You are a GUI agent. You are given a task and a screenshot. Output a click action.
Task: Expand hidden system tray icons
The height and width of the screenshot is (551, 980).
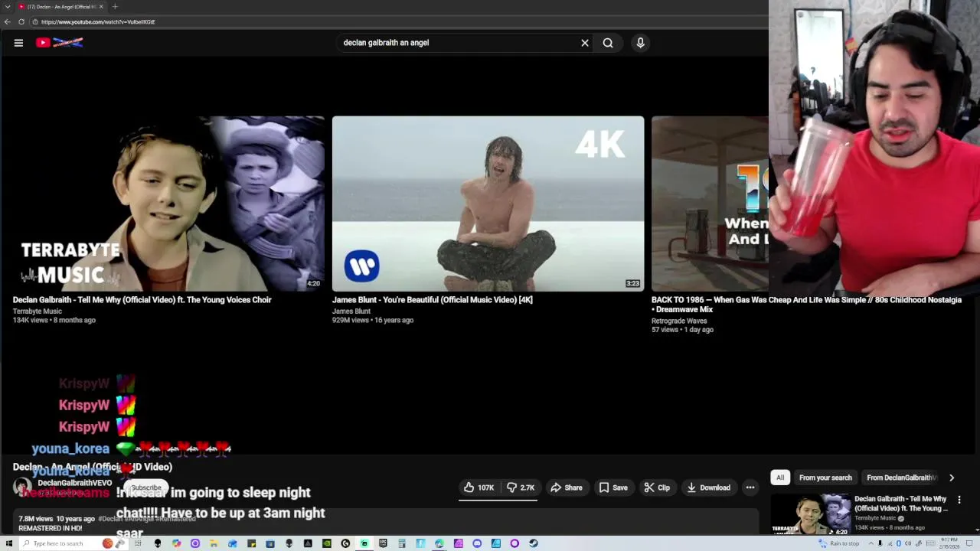(871, 543)
